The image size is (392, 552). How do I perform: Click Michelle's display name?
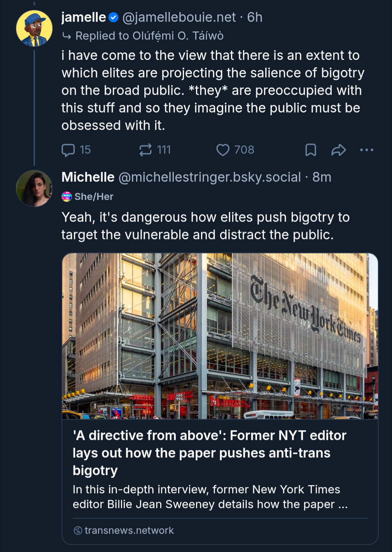[88, 178]
